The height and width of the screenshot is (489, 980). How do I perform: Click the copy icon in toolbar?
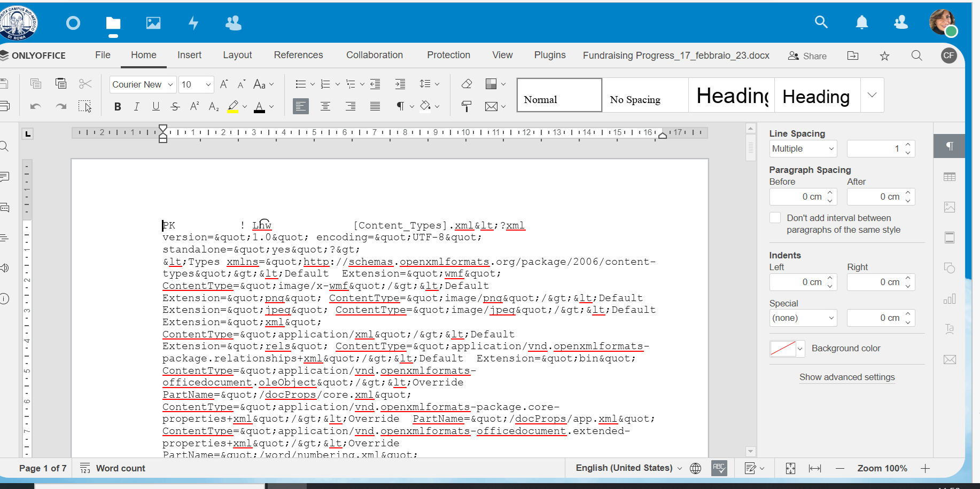(x=36, y=83)
